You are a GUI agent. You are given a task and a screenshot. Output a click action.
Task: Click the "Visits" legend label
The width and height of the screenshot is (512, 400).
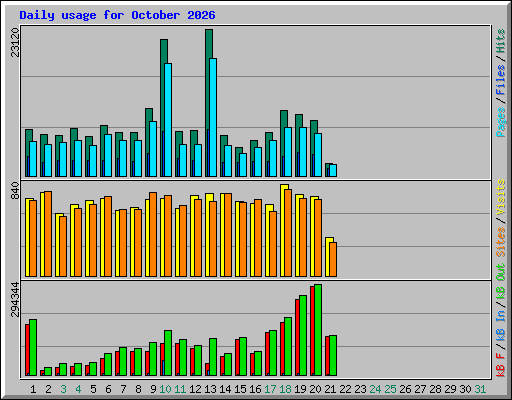click(501, 197)
